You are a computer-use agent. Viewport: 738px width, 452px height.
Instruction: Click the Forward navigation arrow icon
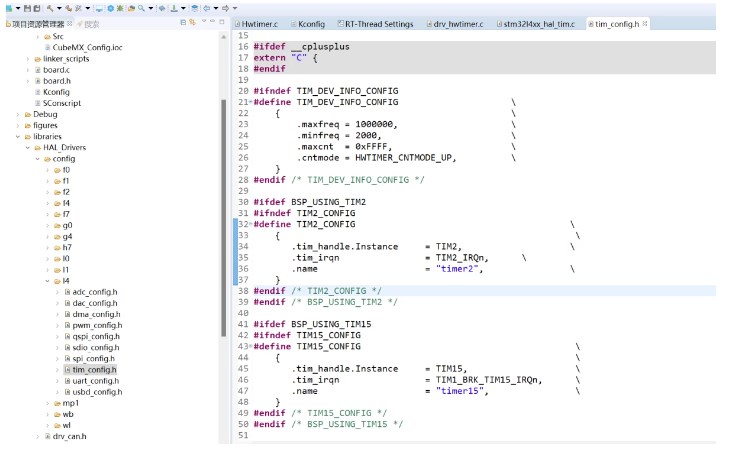[x=224, y=8]
